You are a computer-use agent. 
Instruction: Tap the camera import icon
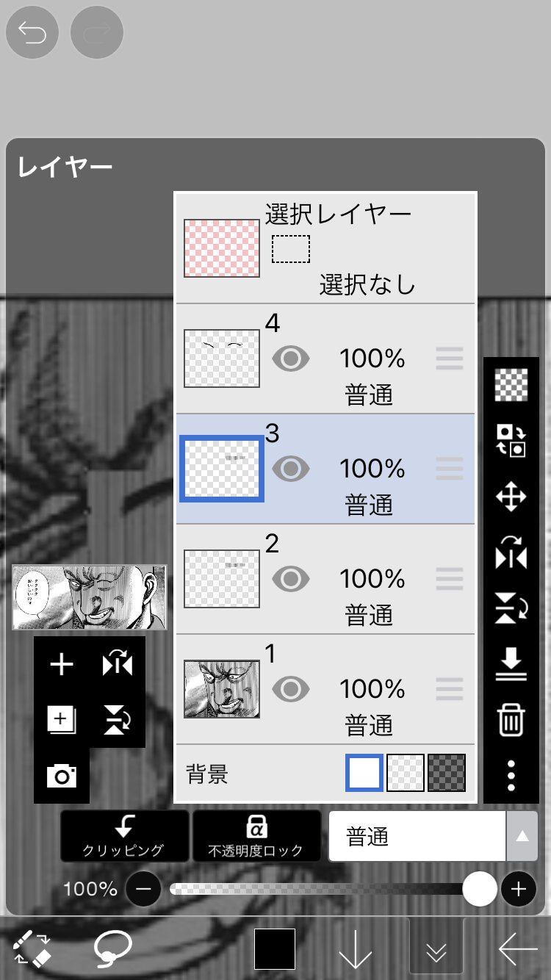point(62,776)
